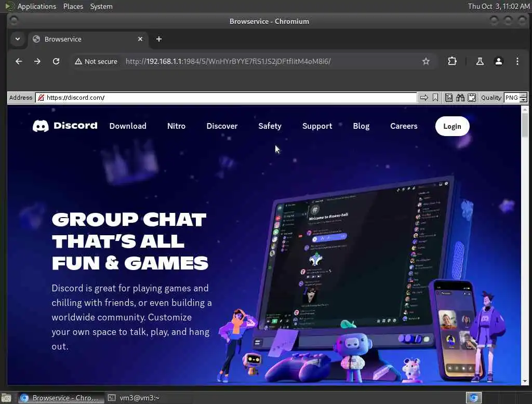Viewport: 532px width, 404px height.
Task: Click scrollbar down arrow
Action: 525,381
